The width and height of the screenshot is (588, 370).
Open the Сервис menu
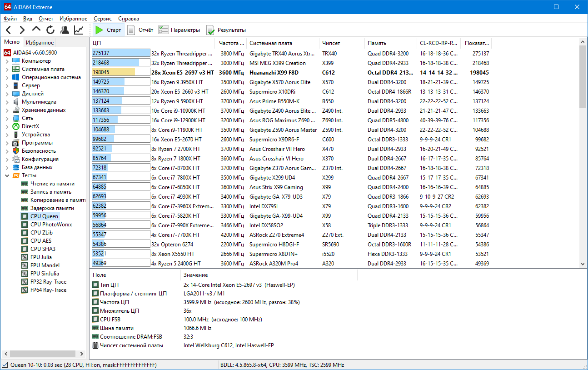[x=103, y=19]
